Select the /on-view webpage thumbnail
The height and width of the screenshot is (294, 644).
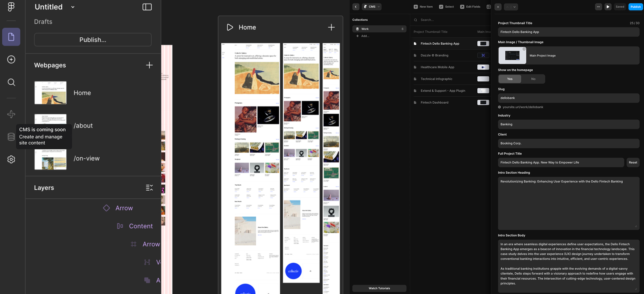click(50, 159)
